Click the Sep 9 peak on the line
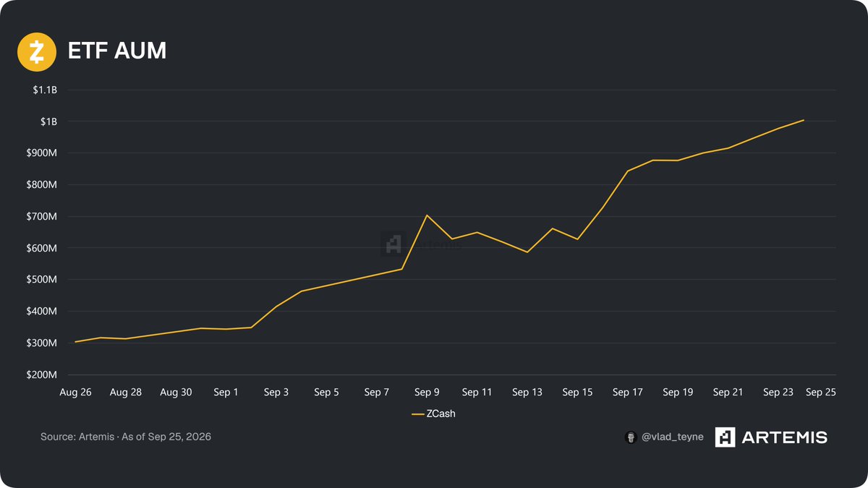Viewport: 868px width, 488px height. click(427, 215)
